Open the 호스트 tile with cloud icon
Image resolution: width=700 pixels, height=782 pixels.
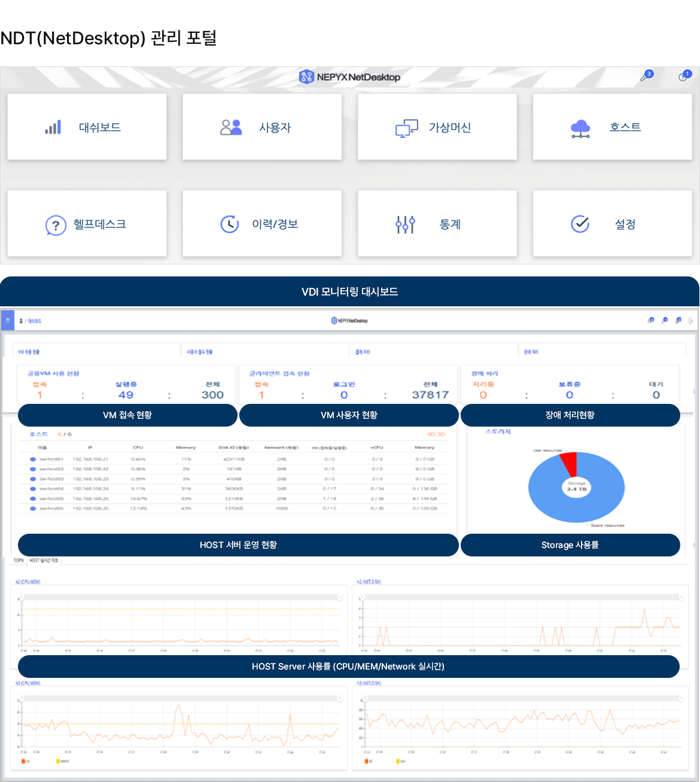click(613, 127)
